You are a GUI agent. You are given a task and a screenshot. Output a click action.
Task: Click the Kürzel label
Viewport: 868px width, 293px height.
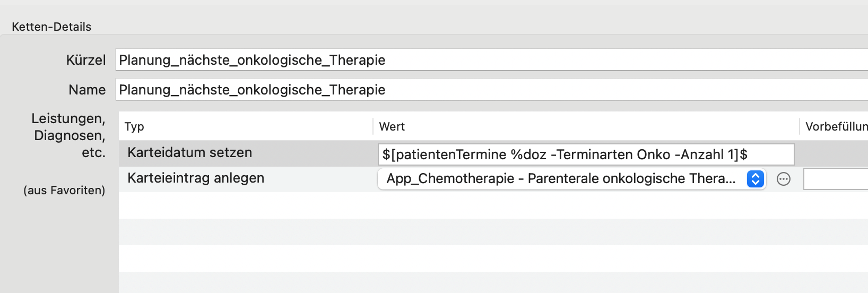click(x=86, y=60)
